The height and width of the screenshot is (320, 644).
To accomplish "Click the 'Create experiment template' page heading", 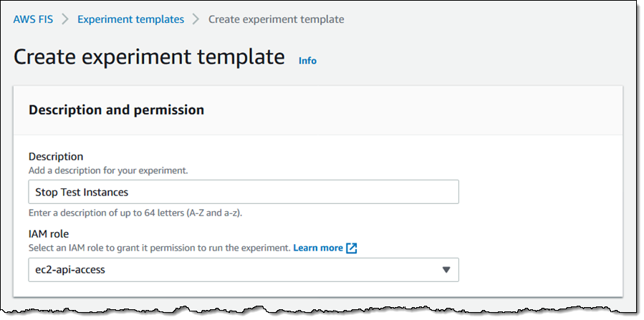I will click(149, 57).
